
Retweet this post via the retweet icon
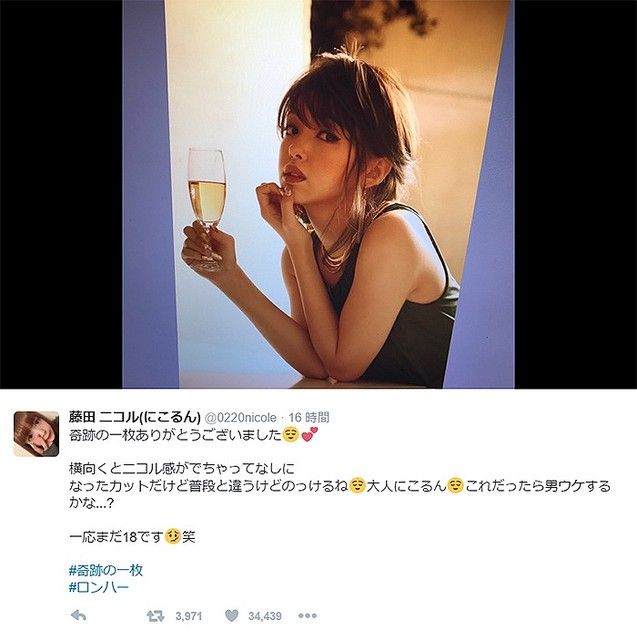point(155,616)
